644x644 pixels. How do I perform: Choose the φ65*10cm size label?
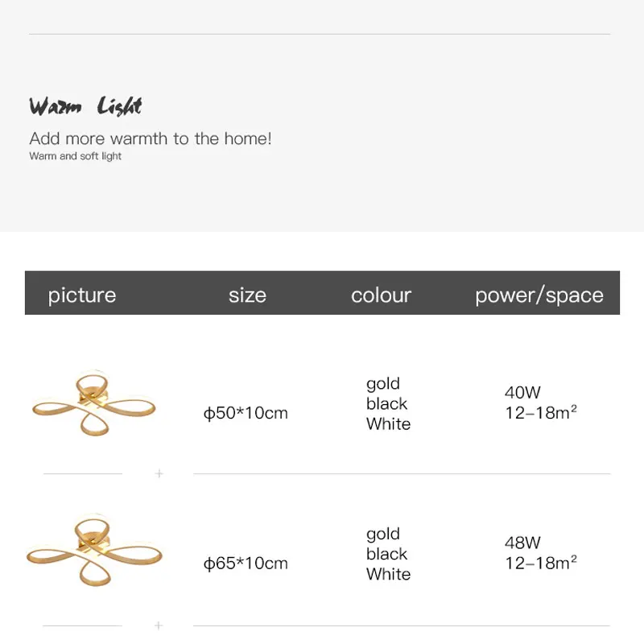coord(246,563)
